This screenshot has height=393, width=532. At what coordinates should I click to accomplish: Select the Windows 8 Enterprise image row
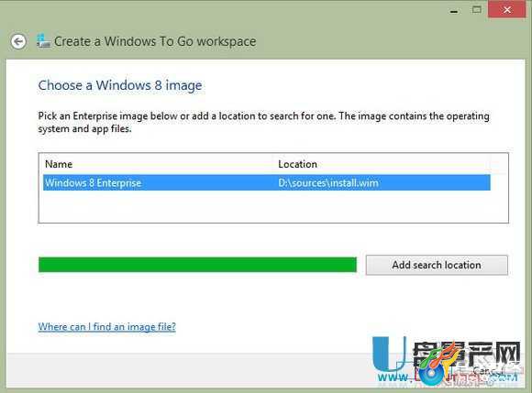267,182
